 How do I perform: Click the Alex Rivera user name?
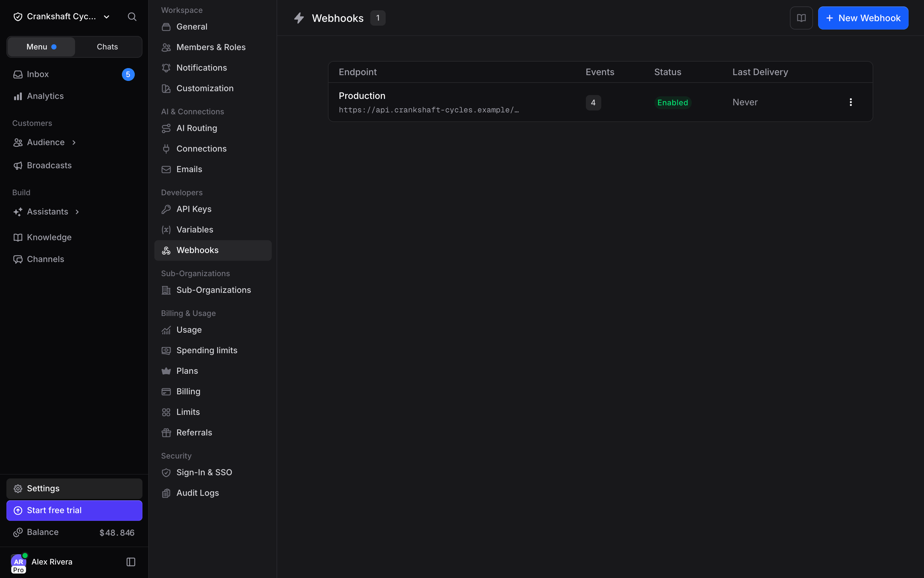[52, 562]
